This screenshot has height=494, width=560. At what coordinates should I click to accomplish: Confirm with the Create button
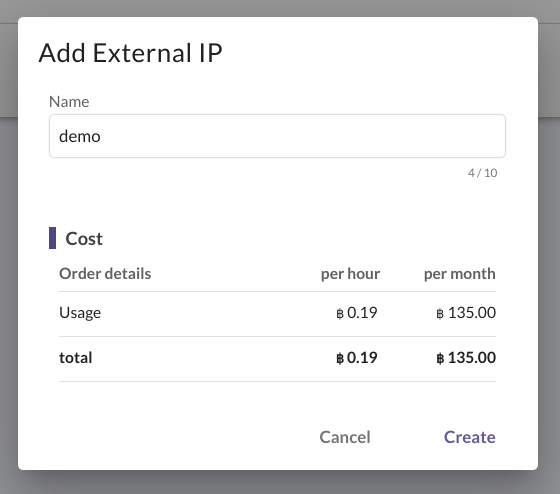470,437
